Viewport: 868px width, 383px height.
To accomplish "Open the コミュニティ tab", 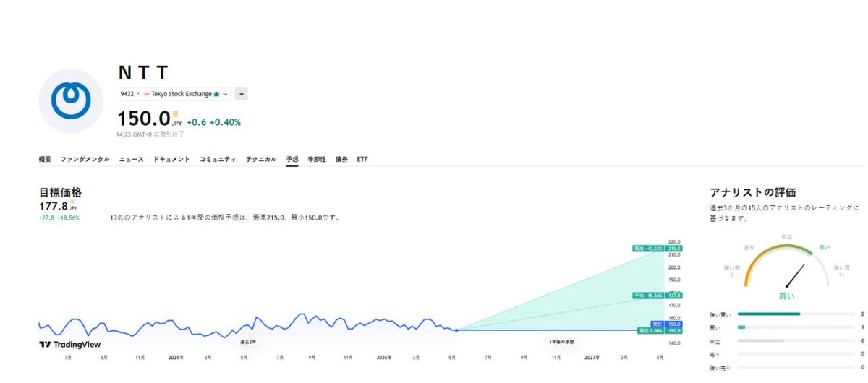I will tap(218, 159).
